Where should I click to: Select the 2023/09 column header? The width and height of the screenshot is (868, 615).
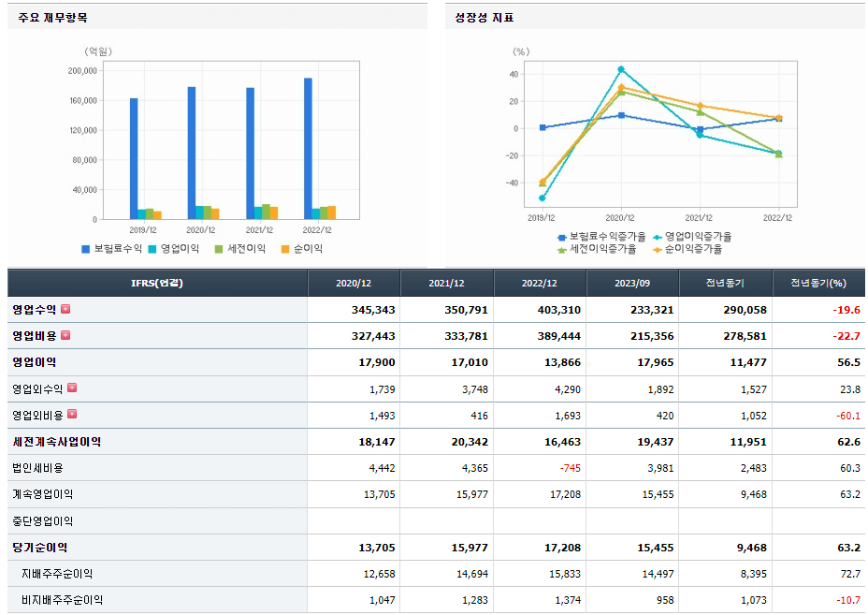(632, 283)
